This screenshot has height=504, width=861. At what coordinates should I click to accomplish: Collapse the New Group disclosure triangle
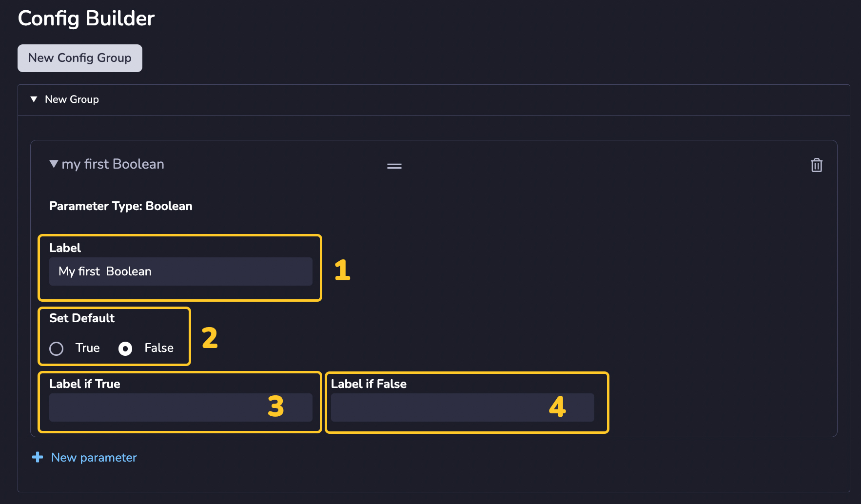[x=34, y=99]
